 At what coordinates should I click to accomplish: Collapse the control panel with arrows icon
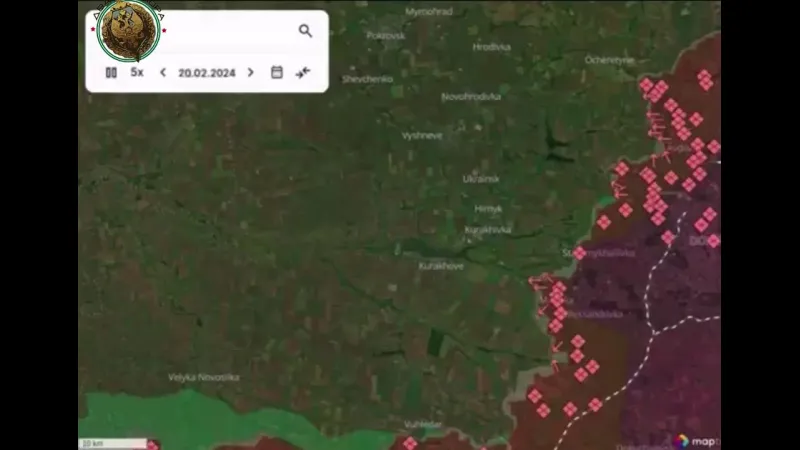[303, 72]
